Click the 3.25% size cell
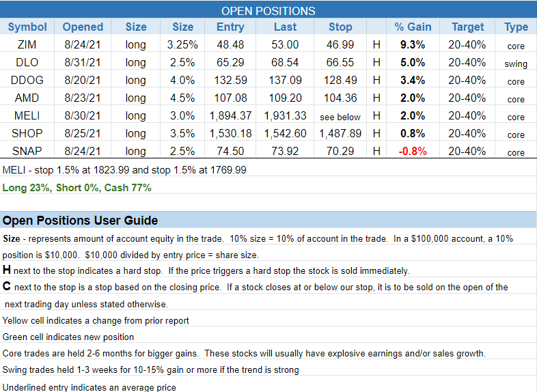The image size is (537, 392). (x=182, y=44)
